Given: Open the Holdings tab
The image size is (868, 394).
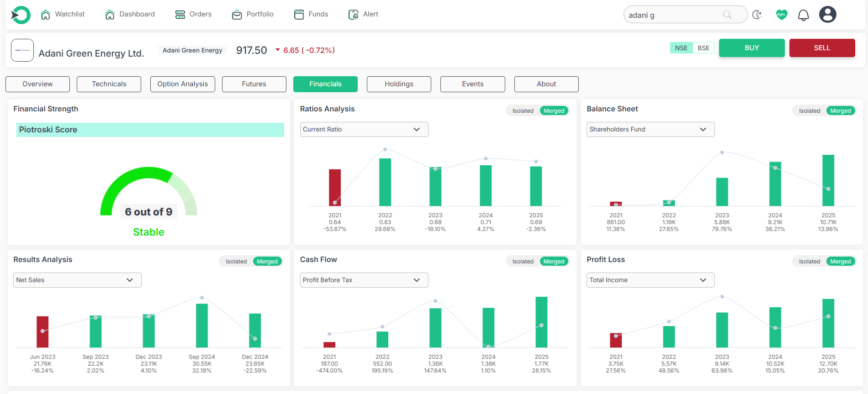Looking at the screenshot, I should [399, 84].
